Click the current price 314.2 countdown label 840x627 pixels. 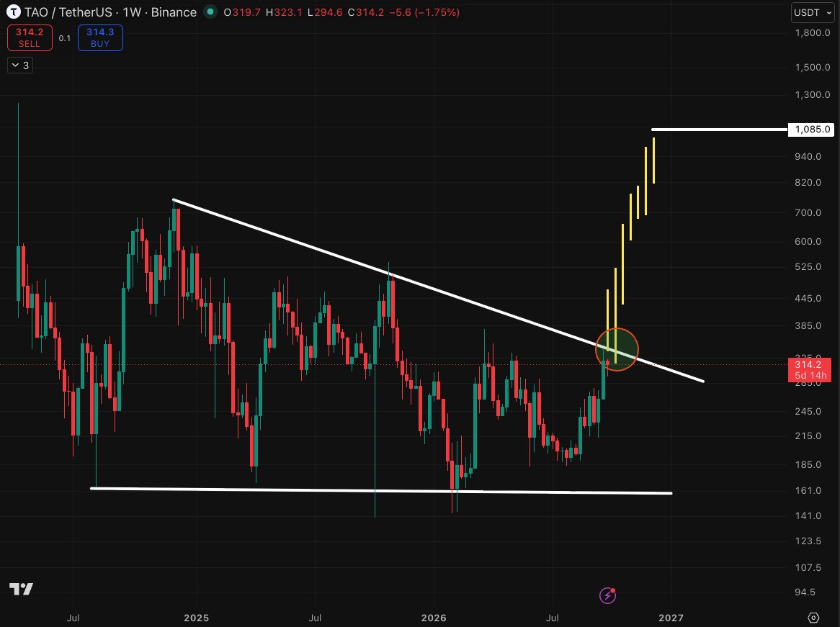(x=810, y=369)
